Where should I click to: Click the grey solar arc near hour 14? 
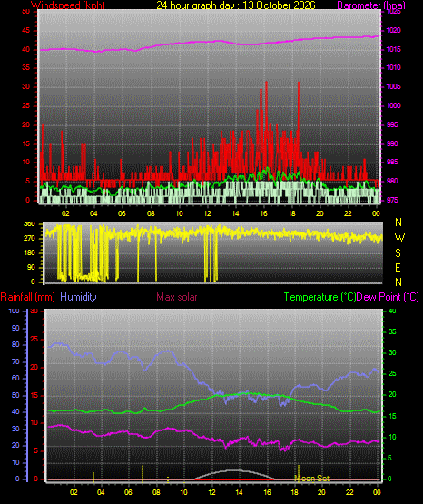coord(235,470)
